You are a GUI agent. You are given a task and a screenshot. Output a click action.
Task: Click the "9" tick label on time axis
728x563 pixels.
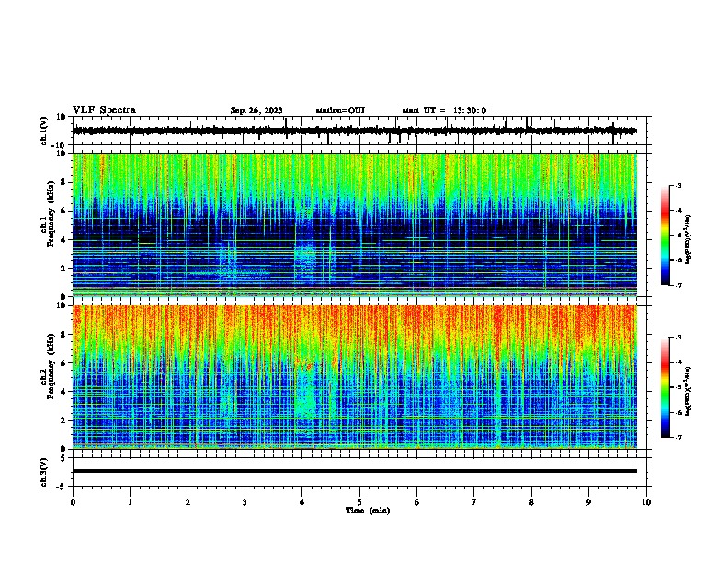point(588,502)
